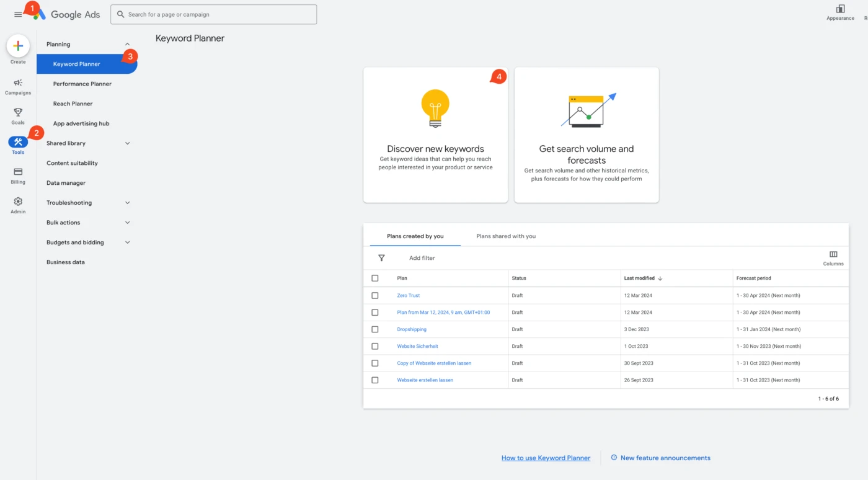Image resolution: width=868 pixels, height=480 pixels.
Task: Open Campaigns from the sidebar
Action: tap(18, 87)
